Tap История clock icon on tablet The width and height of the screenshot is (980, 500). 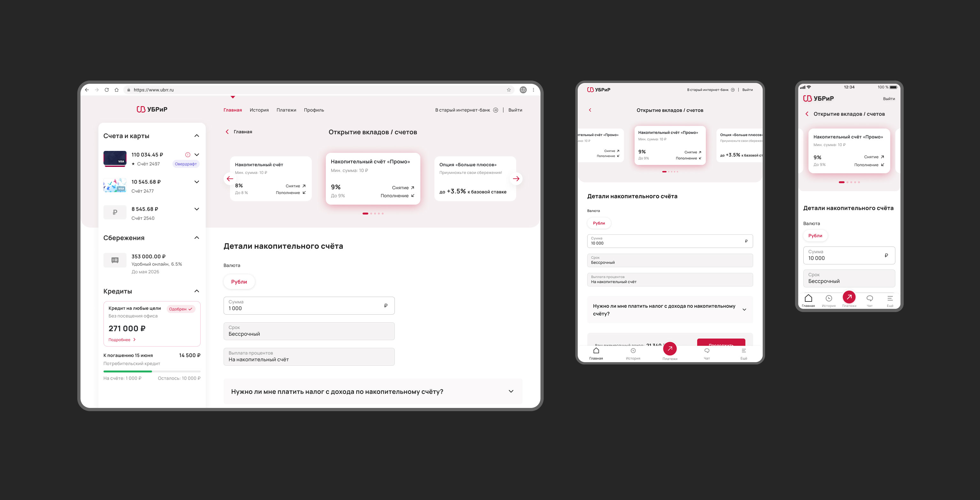[633, 351]
